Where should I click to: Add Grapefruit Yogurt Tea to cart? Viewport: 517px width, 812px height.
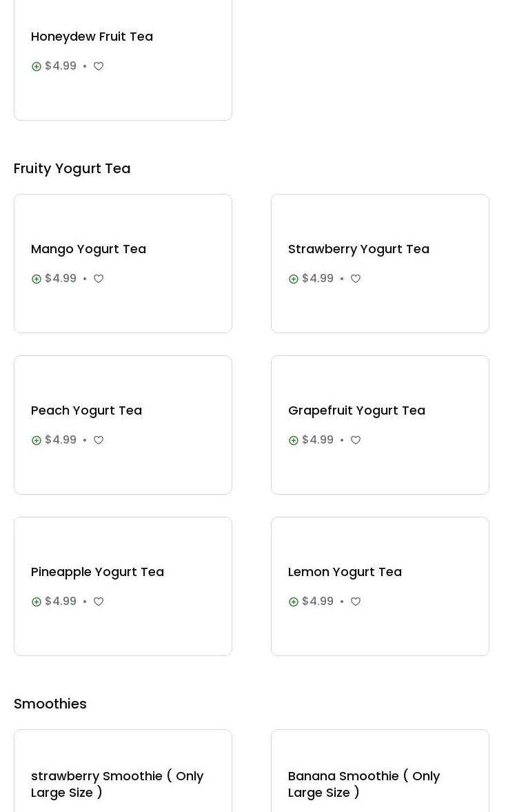coord(294,441)
